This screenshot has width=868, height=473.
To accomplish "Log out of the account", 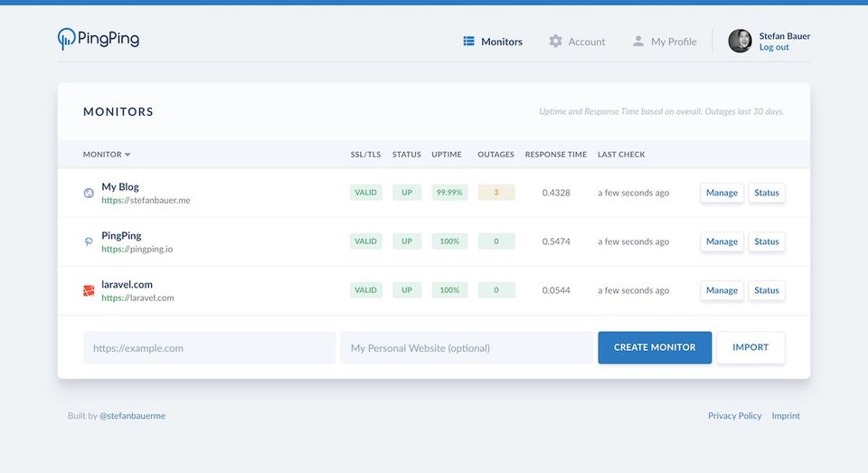I will pos(774,47).
